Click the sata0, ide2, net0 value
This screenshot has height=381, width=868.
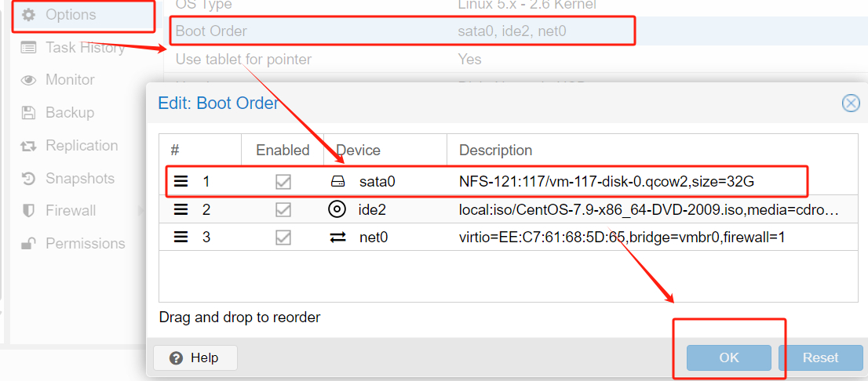[512, 31]
